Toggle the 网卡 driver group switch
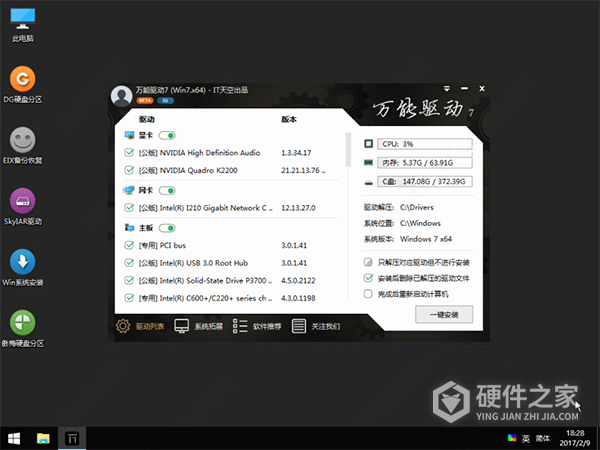The width and height of the screenshot is (600, 450). (x=167, y=191)
